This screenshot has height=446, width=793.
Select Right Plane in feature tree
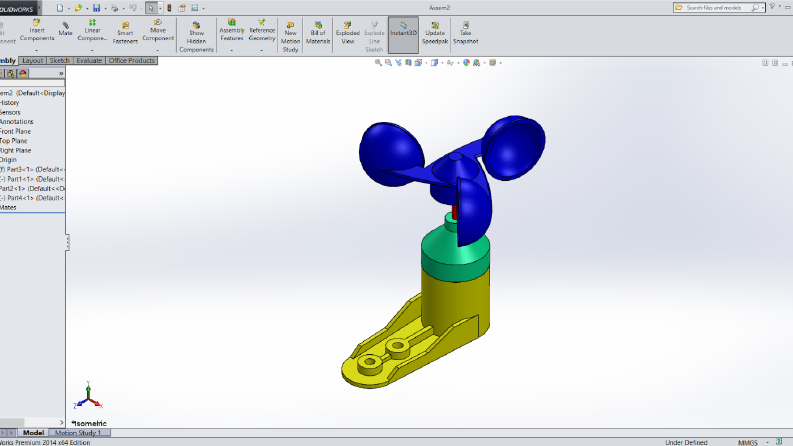[x=16, y=151]
